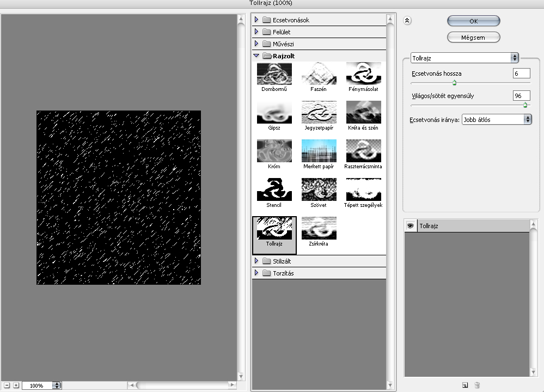Click the new effect layer icon

[x=465, y=385]
